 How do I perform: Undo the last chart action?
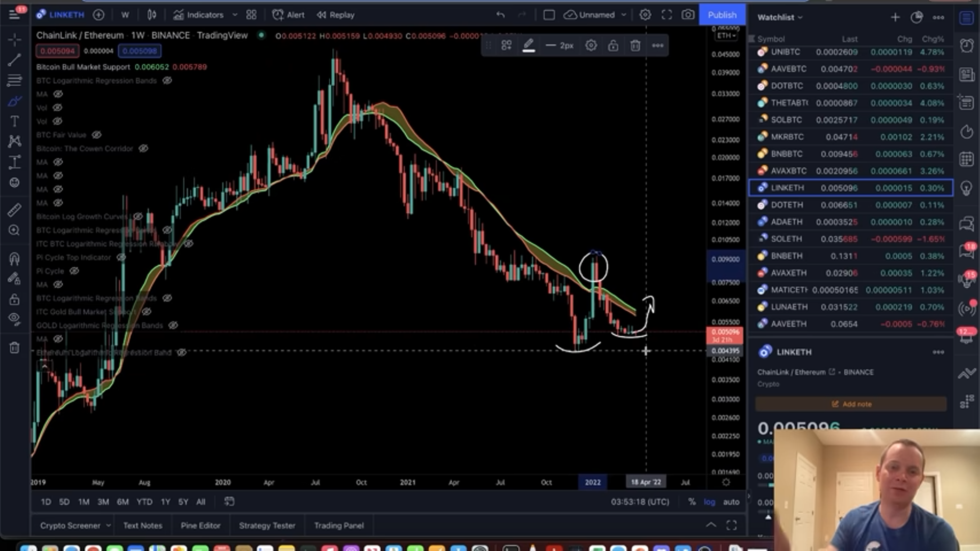click(x=500, y=15)
